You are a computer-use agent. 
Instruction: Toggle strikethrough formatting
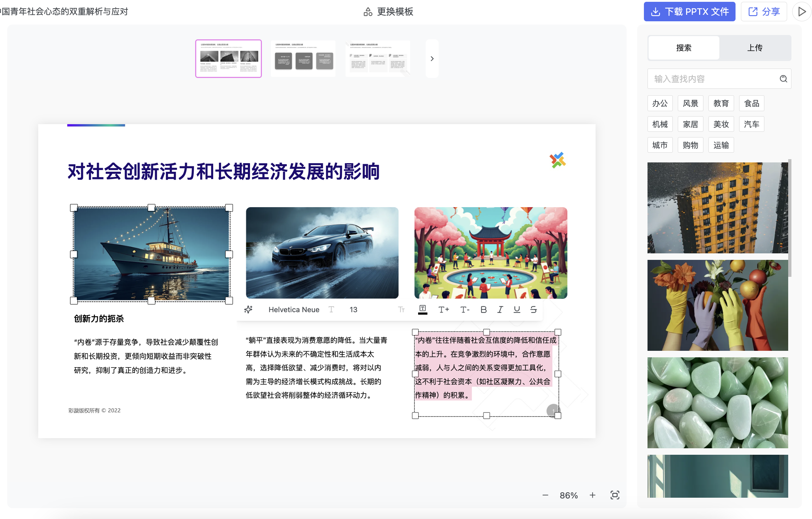click(534, 310)
